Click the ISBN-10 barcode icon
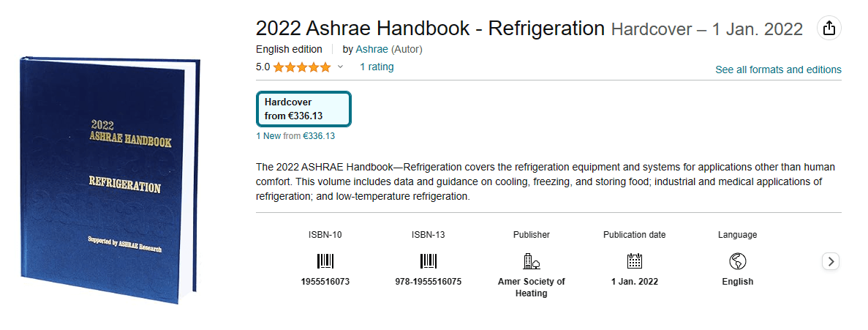Image resolution: width=868 pixels, height=330 pixels. tap(325, 261)
